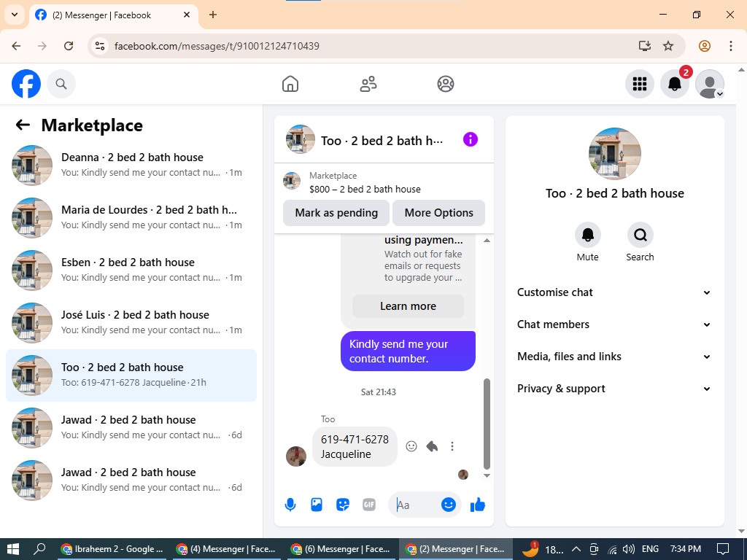
Task: Click the browser back button
Action: (16, 46)
